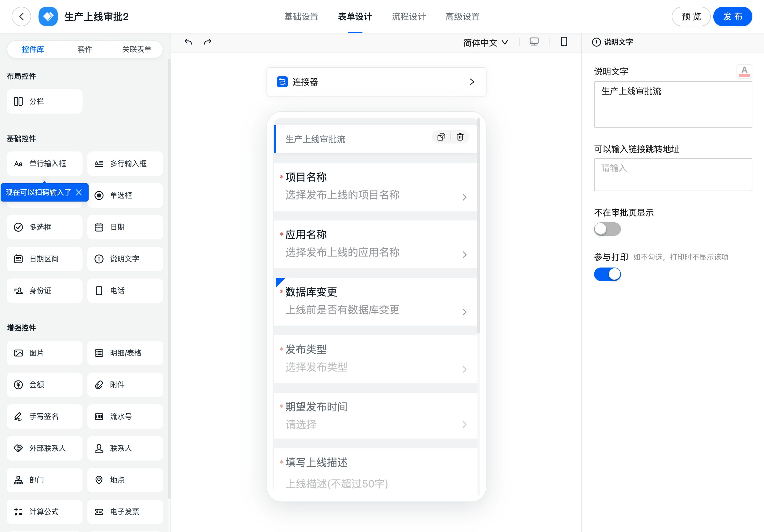764x532 pixels.
Task: Open the 简体中文 language dropdown
Action: tap(486, 42)
